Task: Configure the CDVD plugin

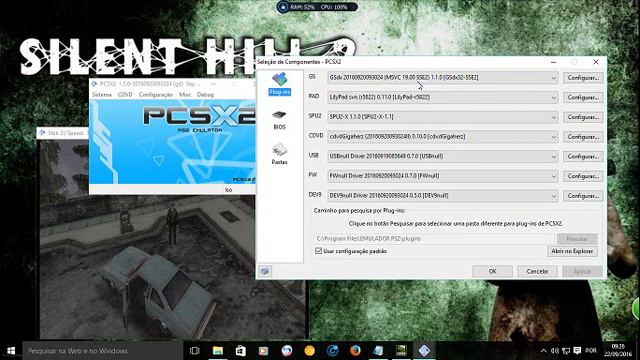Action: [583, 137]
